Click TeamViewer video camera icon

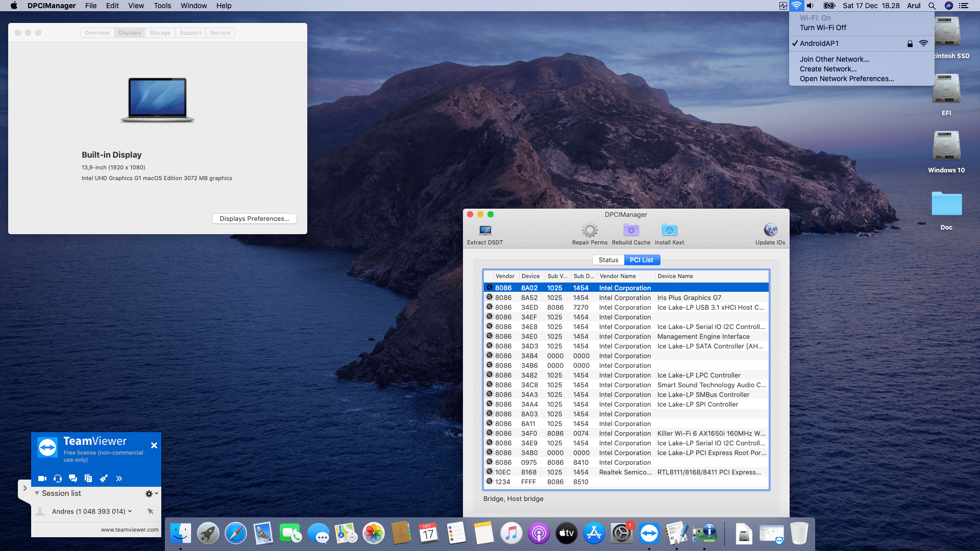pos(42,479)
